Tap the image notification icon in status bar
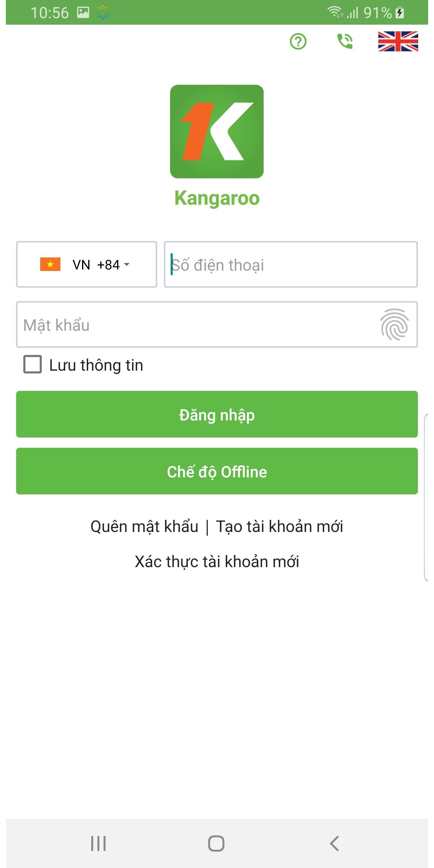434x868 pixels. tap(83, 13)
